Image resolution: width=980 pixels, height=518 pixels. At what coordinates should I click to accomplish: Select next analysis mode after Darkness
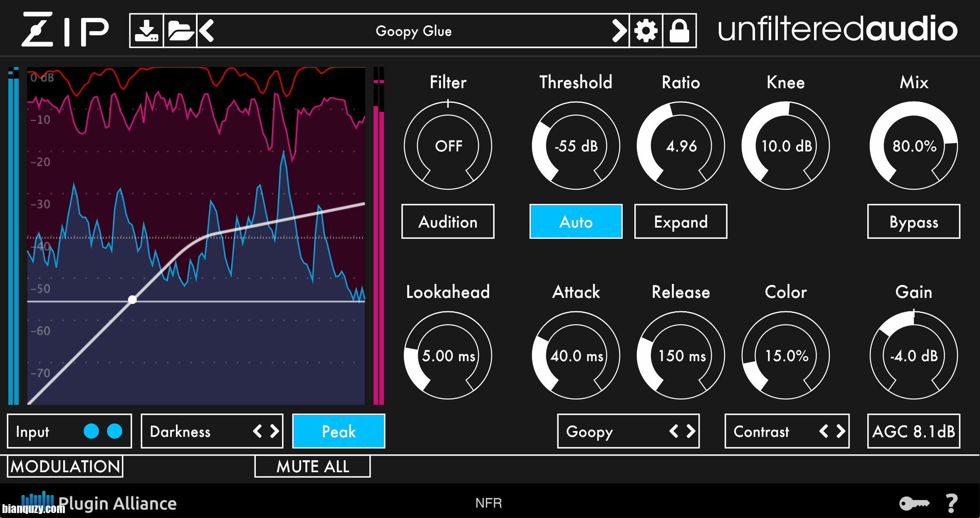coord(275,431)
